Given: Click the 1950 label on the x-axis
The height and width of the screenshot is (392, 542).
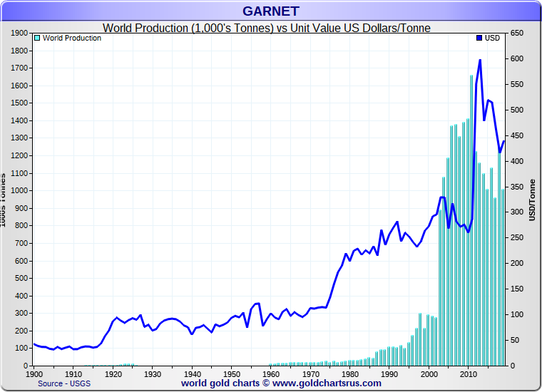Looking at the screenshot, I should 231,373.
